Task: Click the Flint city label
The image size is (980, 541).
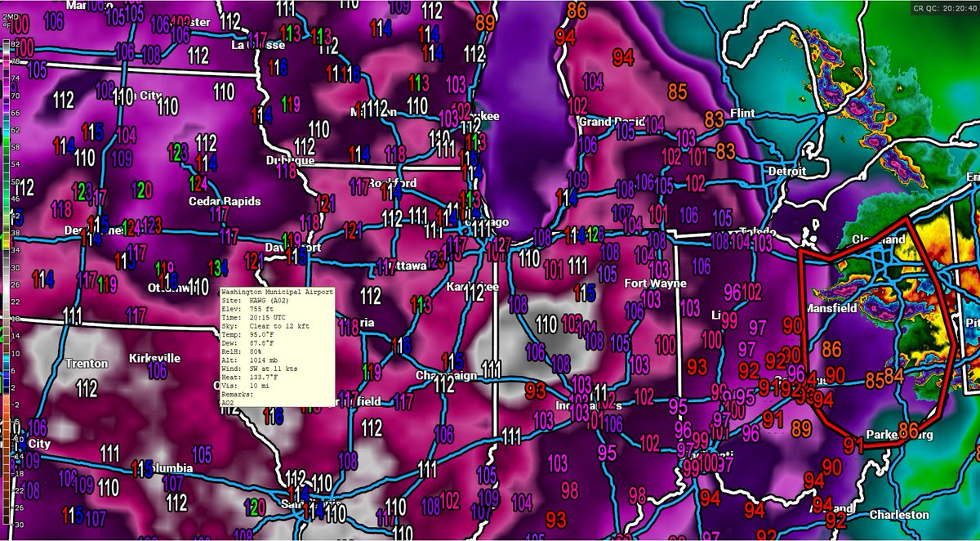Action: tap(742, 112)
